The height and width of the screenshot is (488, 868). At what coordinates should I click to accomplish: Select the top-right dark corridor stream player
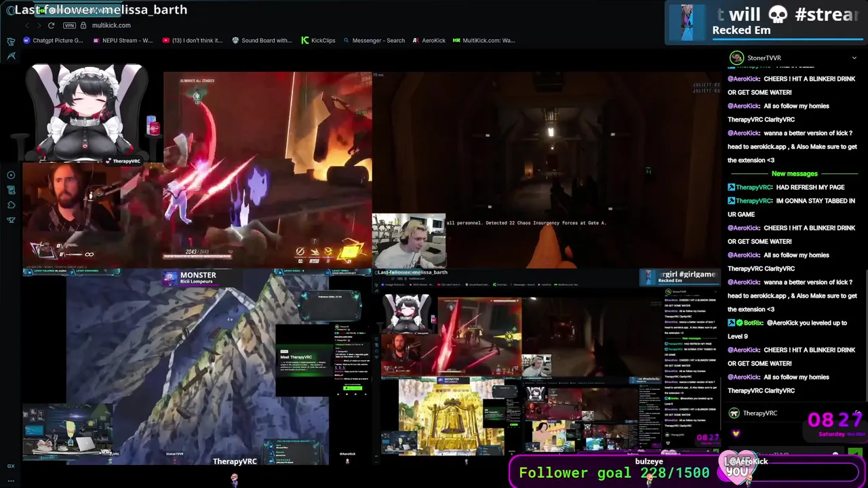click(x=547, y=169)
